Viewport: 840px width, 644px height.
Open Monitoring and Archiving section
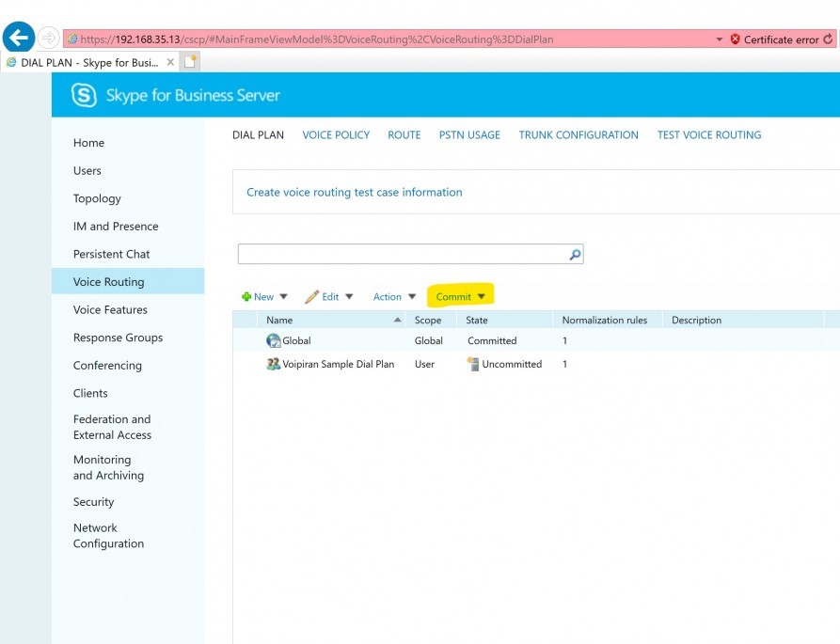(109, 467)
